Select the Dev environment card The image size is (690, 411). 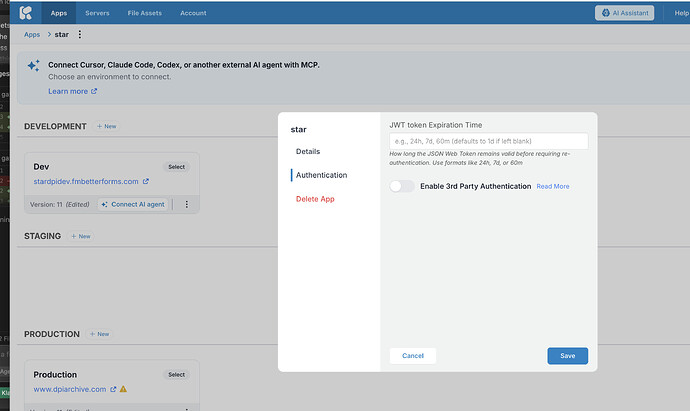click(x=176, y=167)
